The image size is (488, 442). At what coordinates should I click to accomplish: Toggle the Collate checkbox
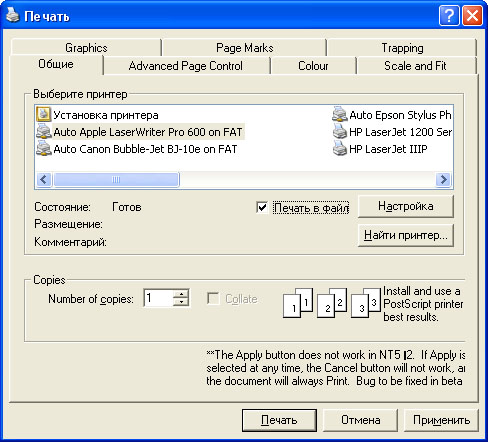(x=213, y=298)
